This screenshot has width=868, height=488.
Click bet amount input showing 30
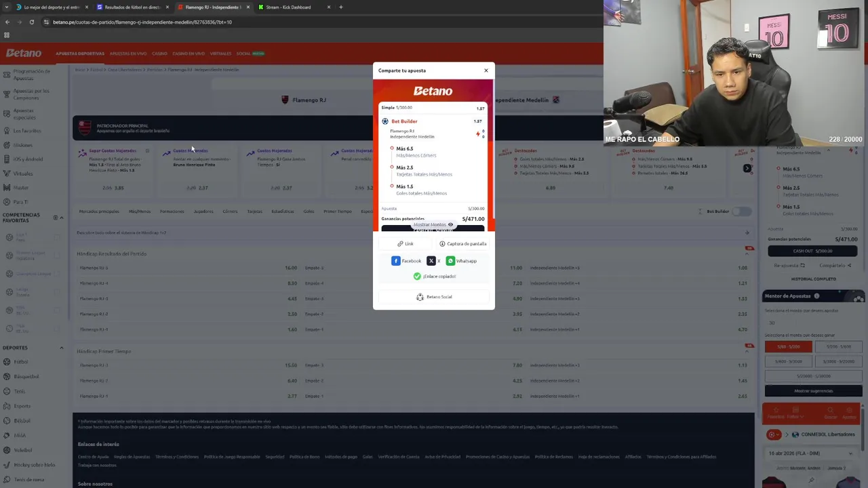[812, 323]
